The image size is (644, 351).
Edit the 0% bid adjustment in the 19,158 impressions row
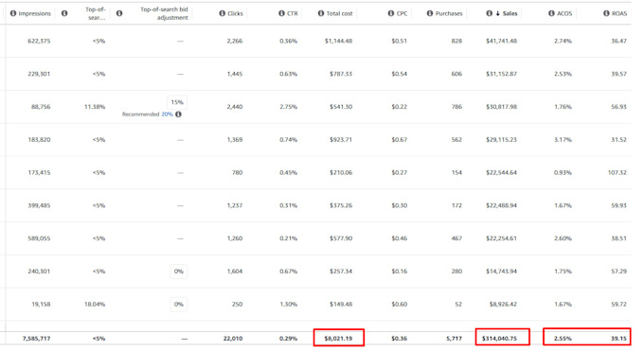pyautogui.click(x=178, y=305)
